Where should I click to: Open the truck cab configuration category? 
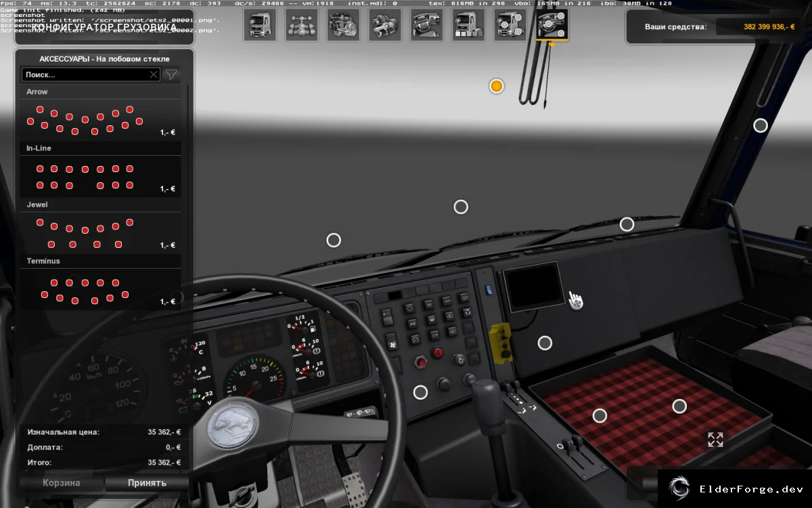click(260, 25)
